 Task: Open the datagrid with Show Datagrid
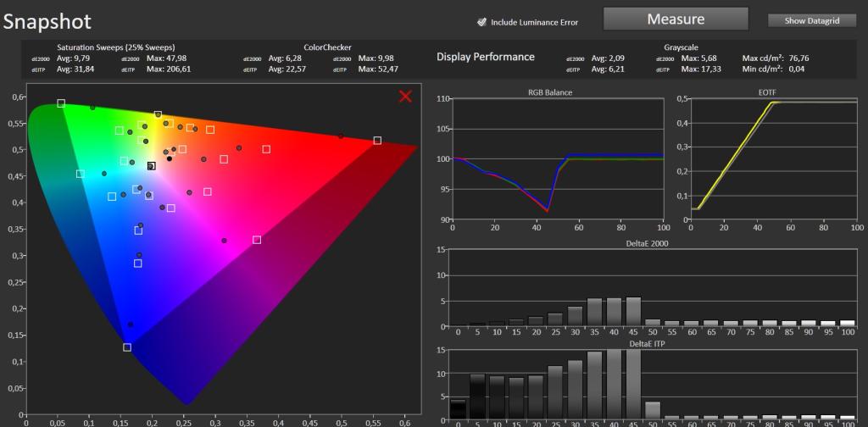(x=811, y=21)
